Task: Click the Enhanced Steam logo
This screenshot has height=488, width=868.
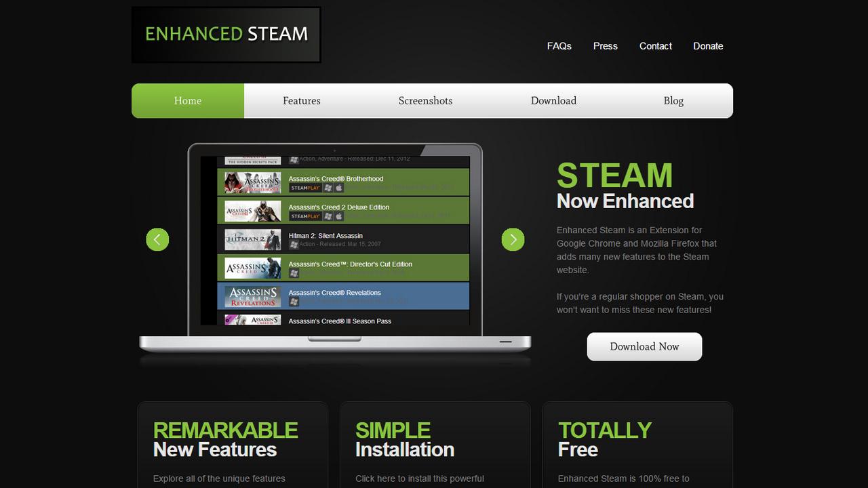Action: tap(226, 35)
